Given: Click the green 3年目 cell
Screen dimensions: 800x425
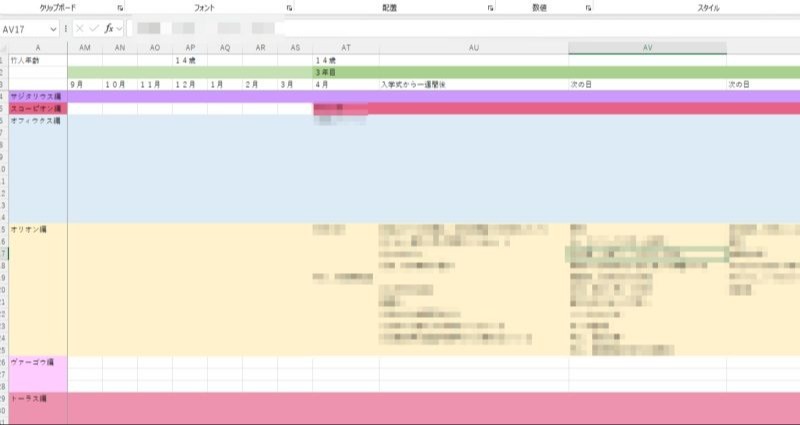Looking at the screenshot, I should pyautogui.click(x=345, y=72).
